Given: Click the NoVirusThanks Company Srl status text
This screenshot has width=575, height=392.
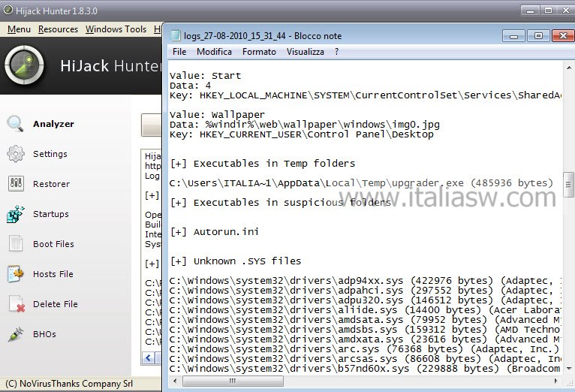Looking at the screenshot, I should [69, 384].
